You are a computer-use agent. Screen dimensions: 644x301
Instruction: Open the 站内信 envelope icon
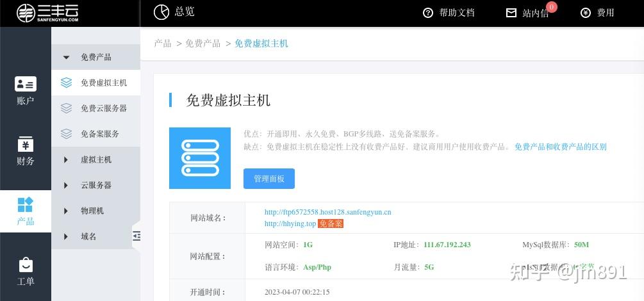pos(511,13)
